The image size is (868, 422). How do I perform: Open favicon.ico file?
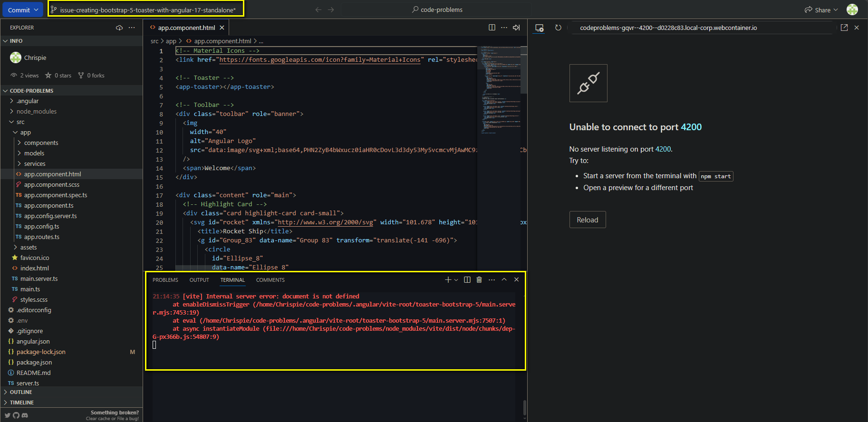coord(71,258)
